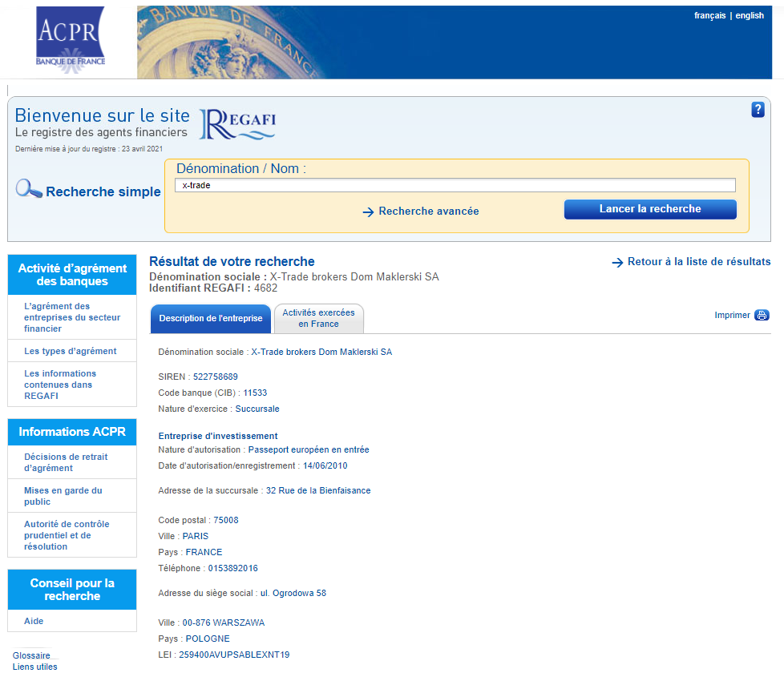Click Passeport européen en entrée value

tap(309, 449)
